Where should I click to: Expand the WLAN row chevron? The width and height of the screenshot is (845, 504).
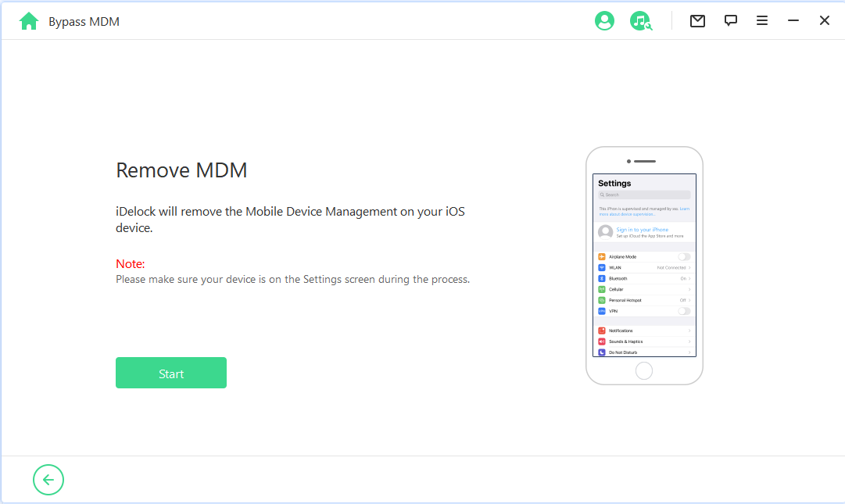(x=689, y=267)
